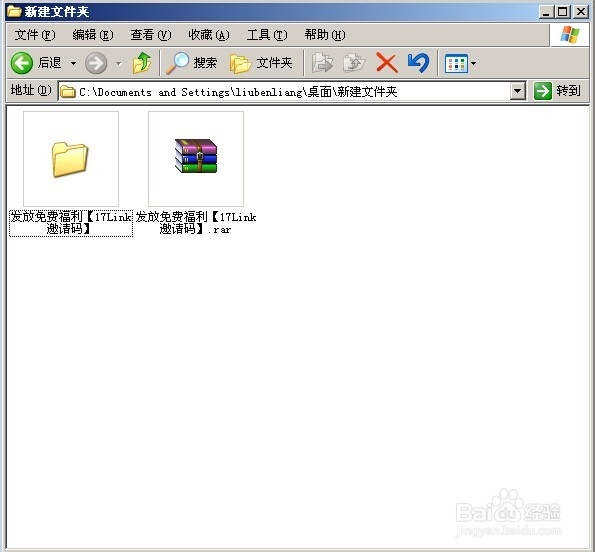Click the blue Undo arrow icon
This screenshot has height=552, width=595.
click(418, 63)
